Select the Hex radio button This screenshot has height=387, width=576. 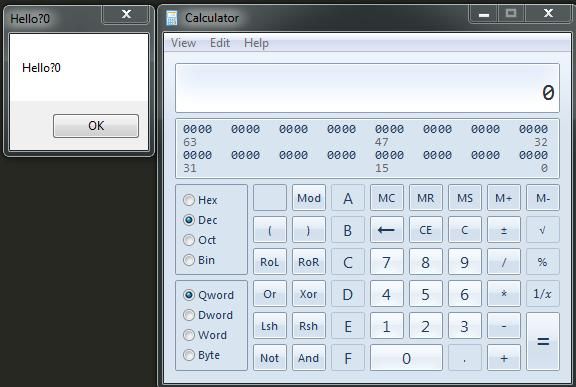click(189, 200)
